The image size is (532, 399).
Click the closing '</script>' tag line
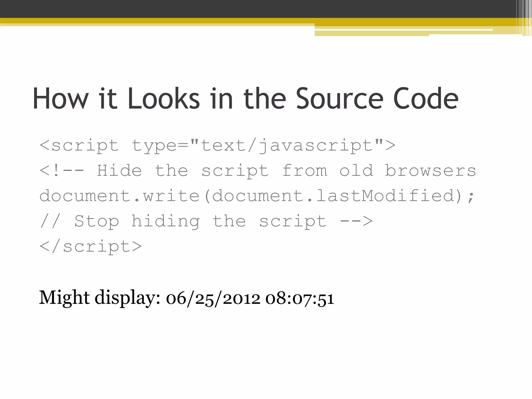coord(91,247)
